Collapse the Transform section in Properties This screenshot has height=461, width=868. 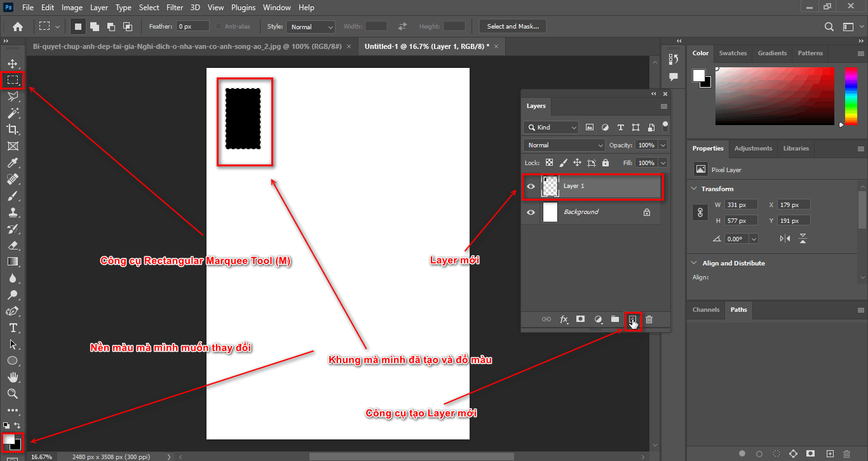click(694, 189)
